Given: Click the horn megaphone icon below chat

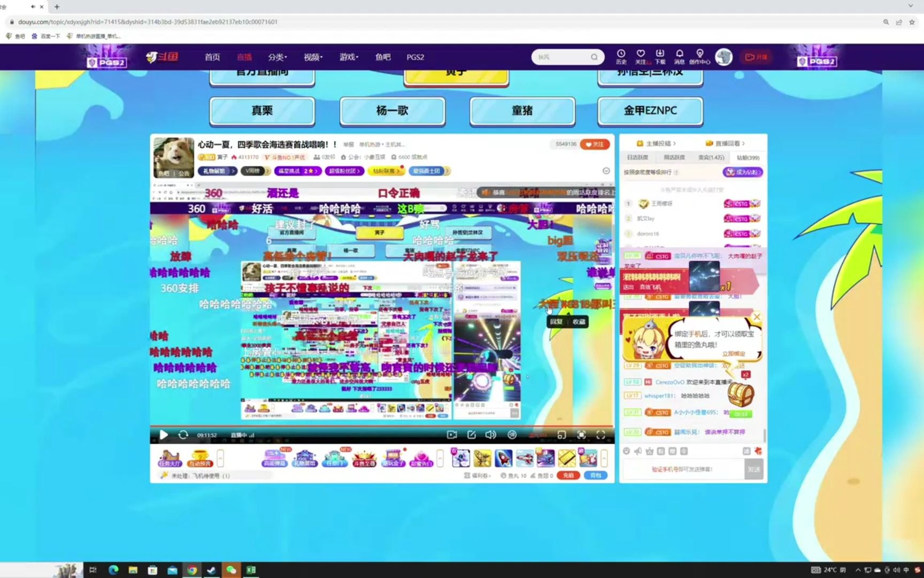Looking at the screenshot, I should (638, 451).
